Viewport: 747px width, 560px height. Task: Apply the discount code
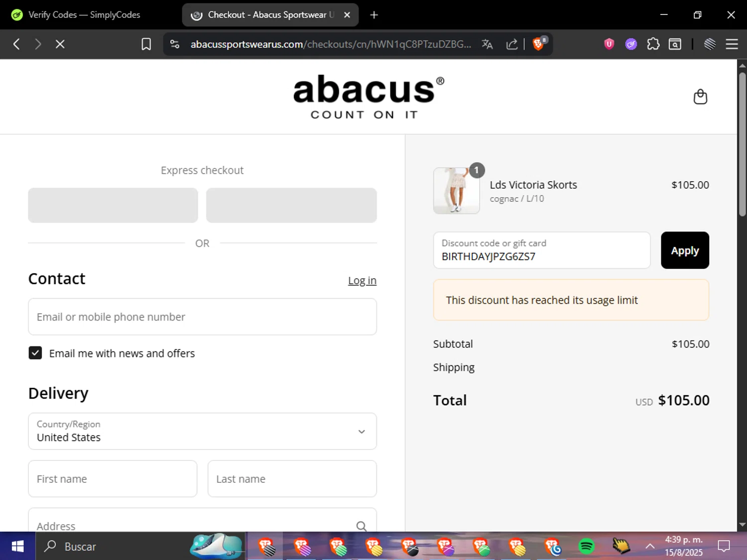tap(685, 250)
